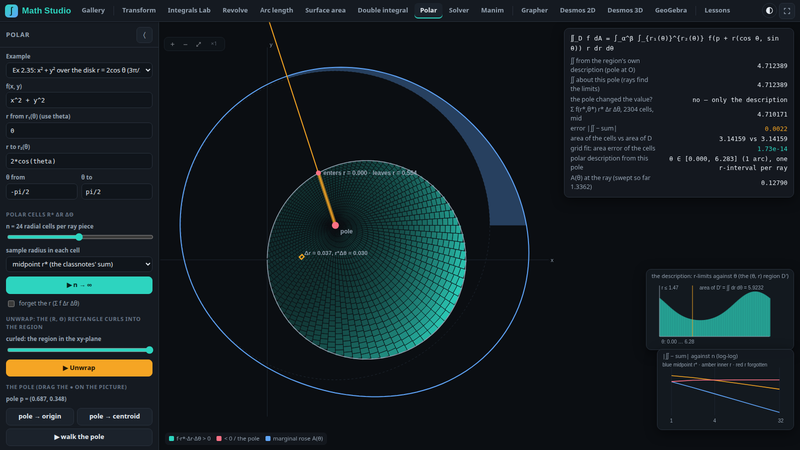Viewport: 800px width, 450px height.
Task: Click the Math Studio integral logo icon
Action: coord(11,10)
